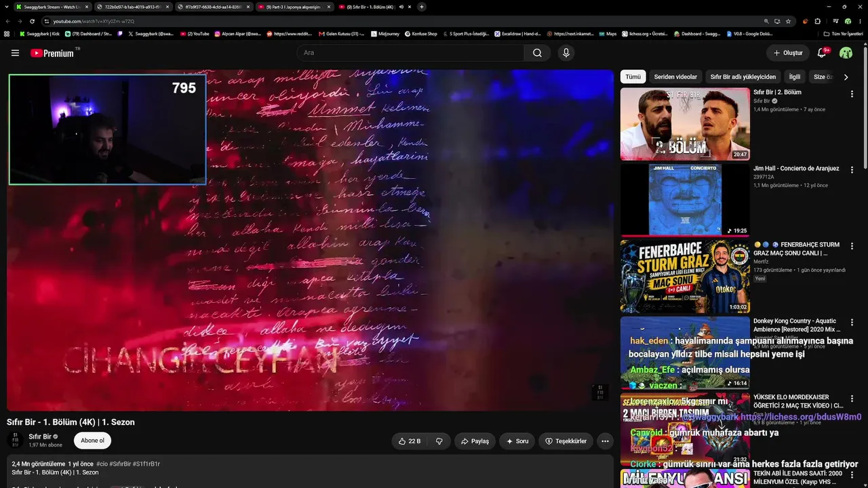
Task: Click the Chrome address bar URL
Action: pyautogui.click(x=94, y=21)
